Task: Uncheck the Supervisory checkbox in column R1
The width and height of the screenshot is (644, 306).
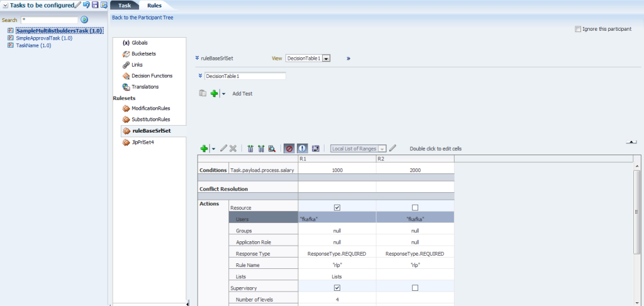Action: pos(337,288)
